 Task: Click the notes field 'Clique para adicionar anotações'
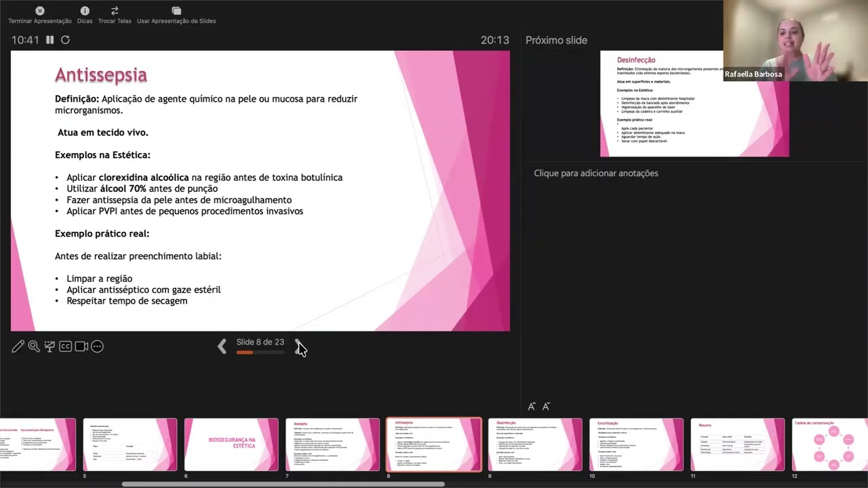pyautogui.click(x=596, y=174)
